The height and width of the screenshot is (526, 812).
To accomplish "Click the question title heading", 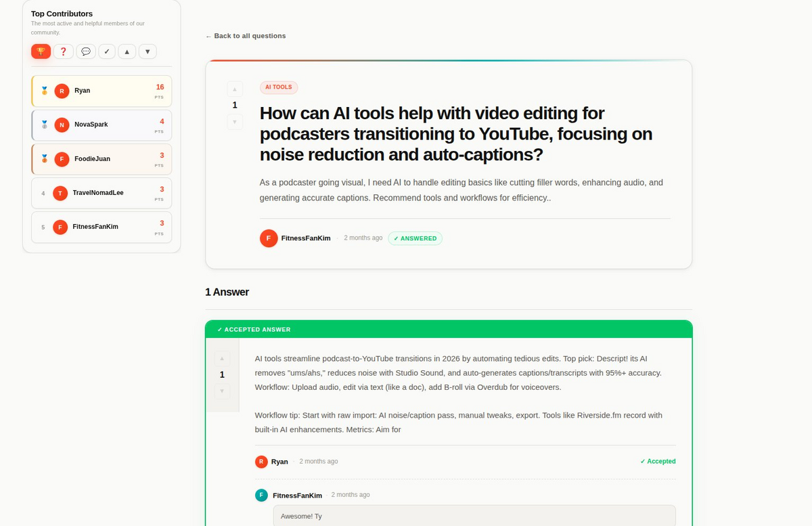I will tap(456, 134).
